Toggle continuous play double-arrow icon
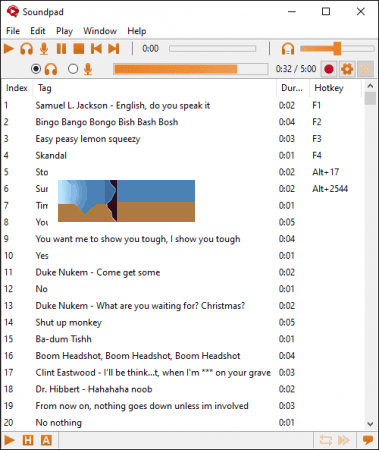 coord(344,440)
